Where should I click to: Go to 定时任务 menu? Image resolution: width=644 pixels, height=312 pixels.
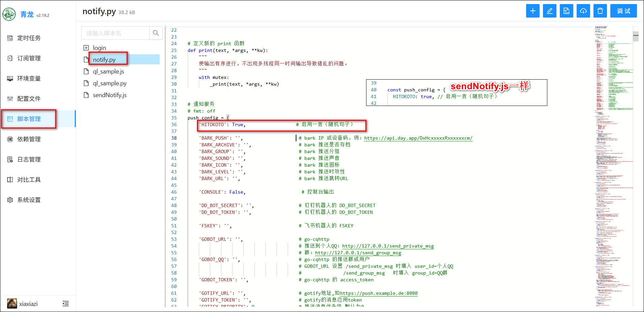pos(29,38)
